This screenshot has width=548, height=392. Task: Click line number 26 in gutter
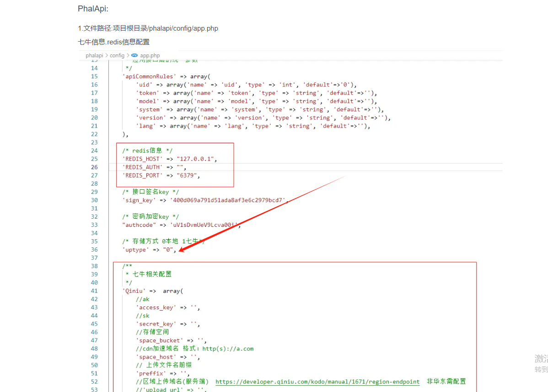click(x=94, y=167)
